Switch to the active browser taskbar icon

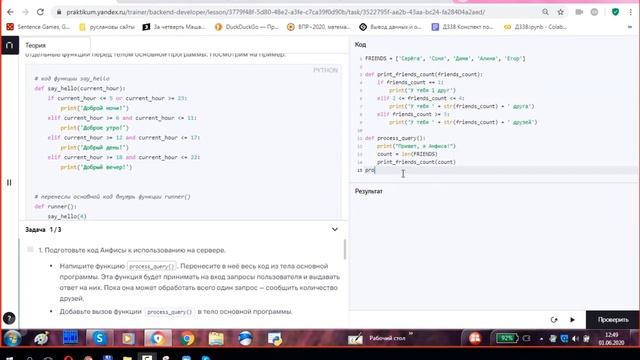coord(158,338)
